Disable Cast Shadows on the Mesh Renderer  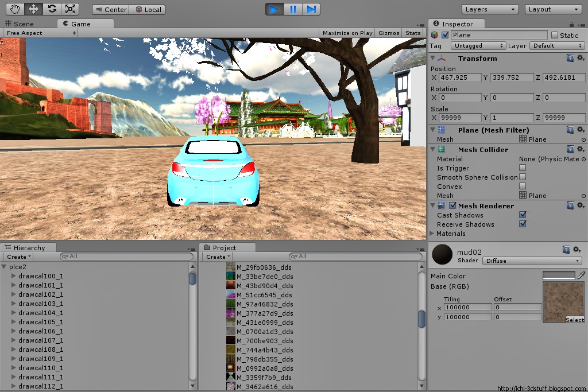[523, 214]
